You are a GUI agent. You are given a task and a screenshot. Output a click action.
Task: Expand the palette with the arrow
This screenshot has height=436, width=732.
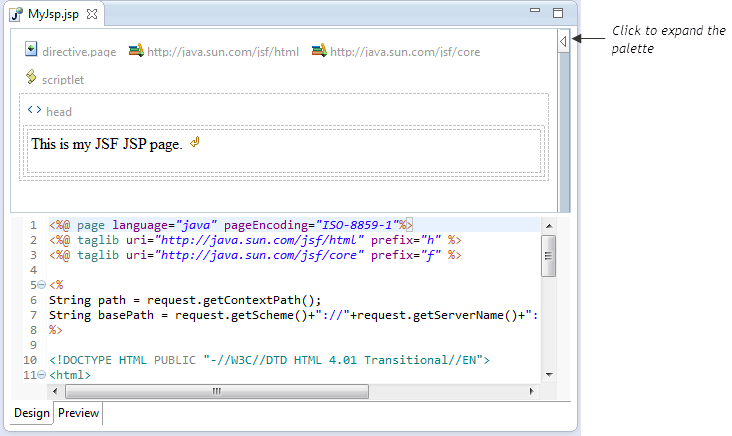coord(564,41)
